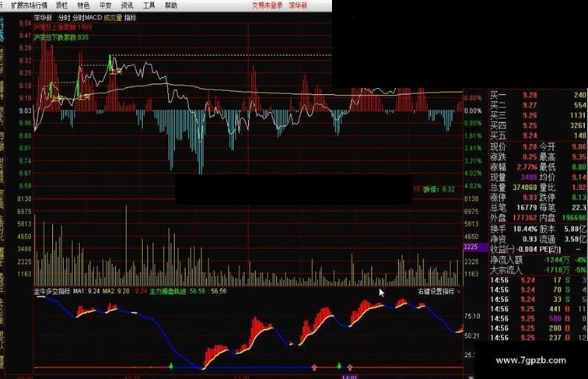Image resolution: width=588 pixels, height=379 pixels.
Task: Open the 特色 menu
Action: (83, 5)
